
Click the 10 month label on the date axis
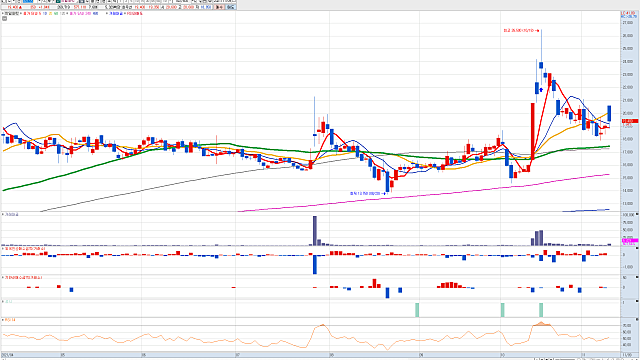click(503, 355)
